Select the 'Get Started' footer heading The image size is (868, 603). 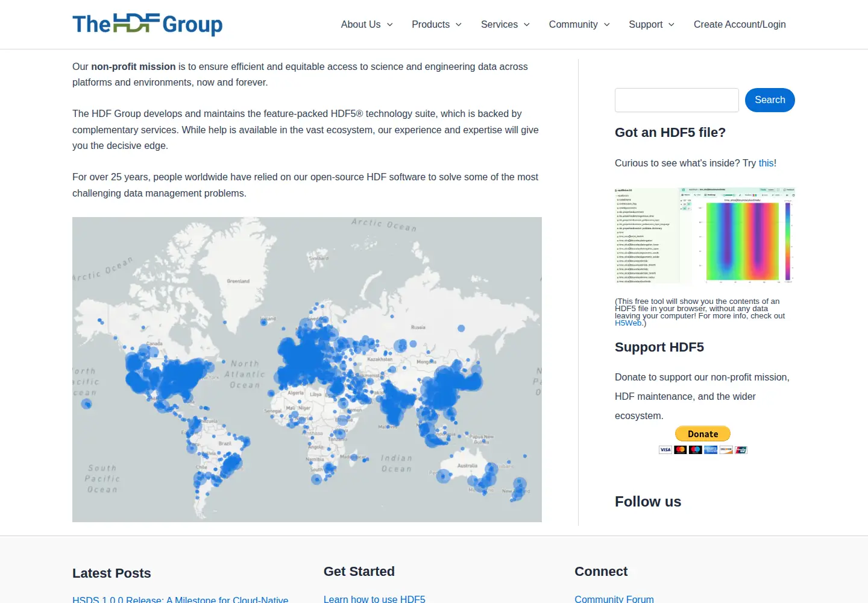[359, 572]
